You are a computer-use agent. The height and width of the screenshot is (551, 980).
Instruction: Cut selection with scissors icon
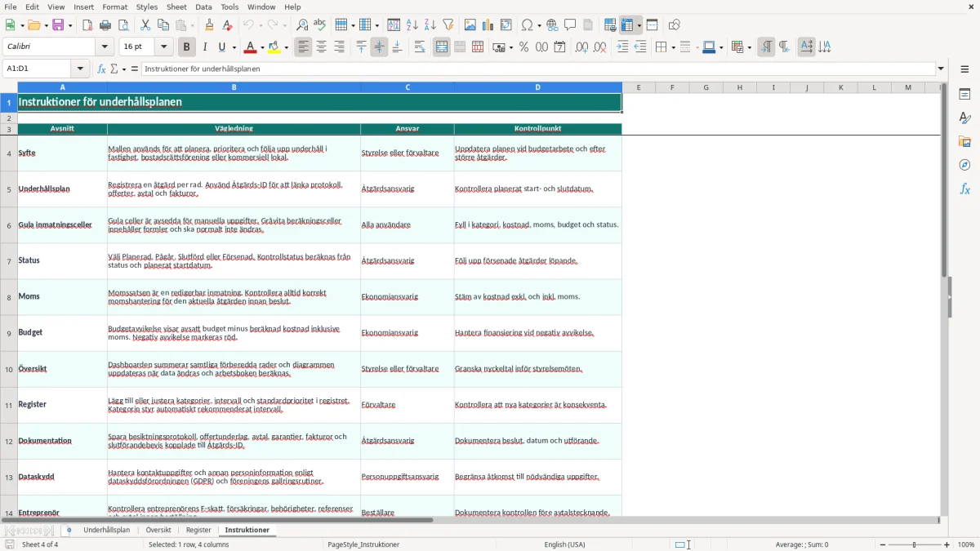(145, 25)
